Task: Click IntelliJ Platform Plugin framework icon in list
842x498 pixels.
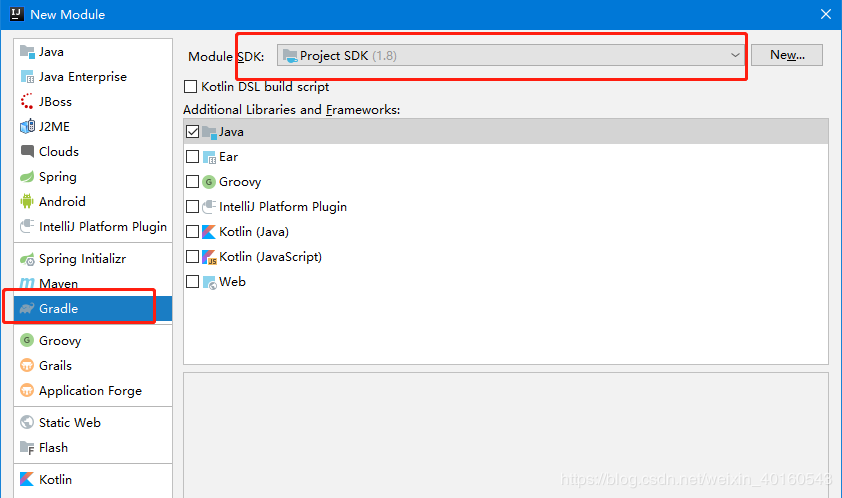Action: pos(209,207)
